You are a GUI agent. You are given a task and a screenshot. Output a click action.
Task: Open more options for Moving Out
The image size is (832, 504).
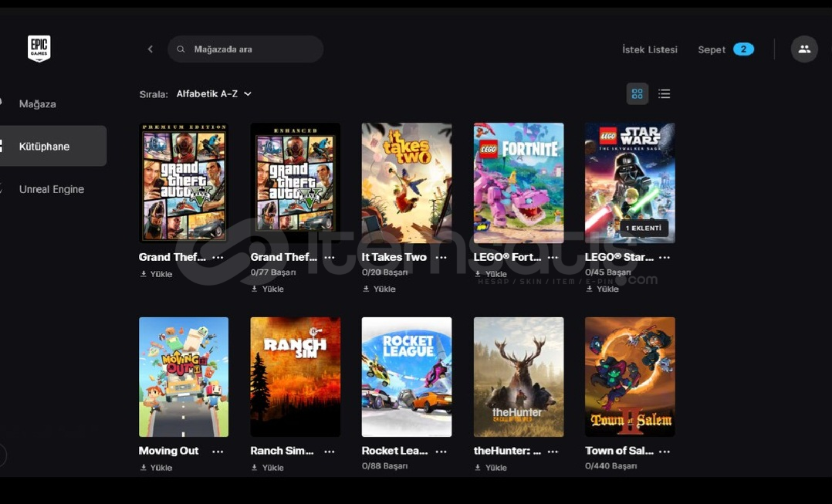pyautogui.click(x=218, y=452)
